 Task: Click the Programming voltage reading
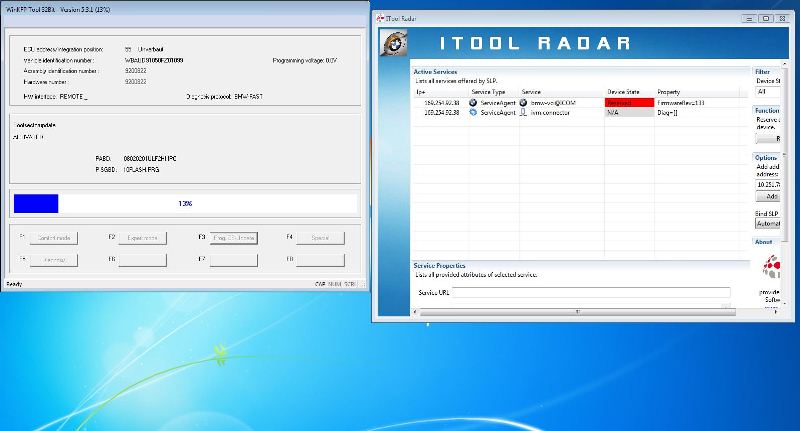[305, 60]
